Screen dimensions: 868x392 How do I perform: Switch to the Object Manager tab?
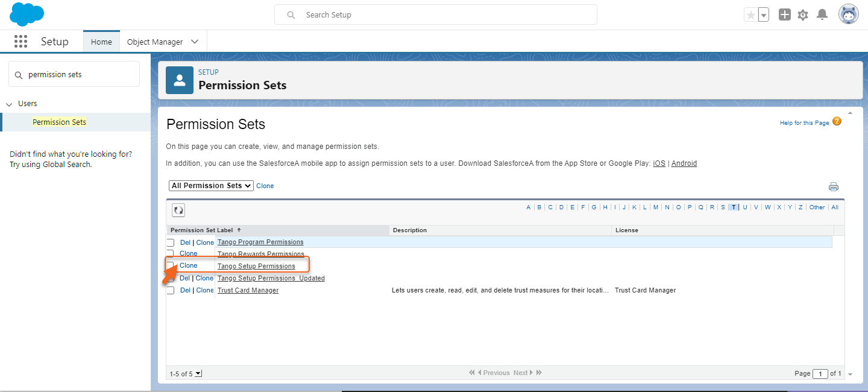coord(156,41)
